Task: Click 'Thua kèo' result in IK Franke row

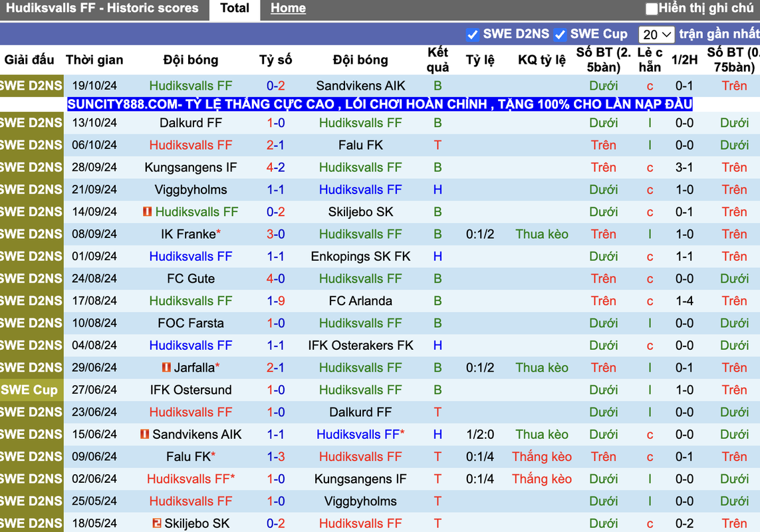Action: [x=542, y=234]
